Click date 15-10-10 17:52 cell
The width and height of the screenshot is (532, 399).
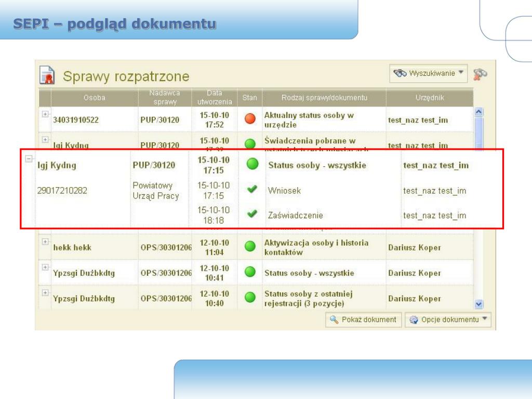coord(215,120)
